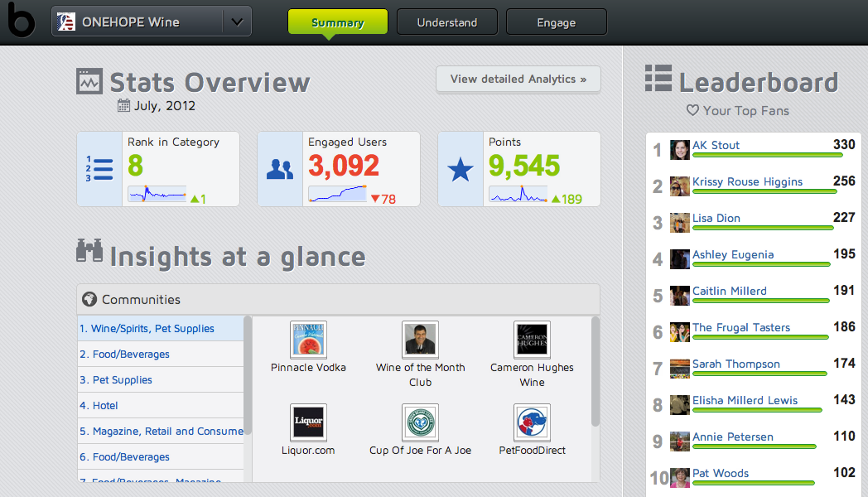Image resolution: width=868 pixels, height=497 pixels.
Task: Open Elisha Millerd Lewis profile link
Action: coord(745,400)
